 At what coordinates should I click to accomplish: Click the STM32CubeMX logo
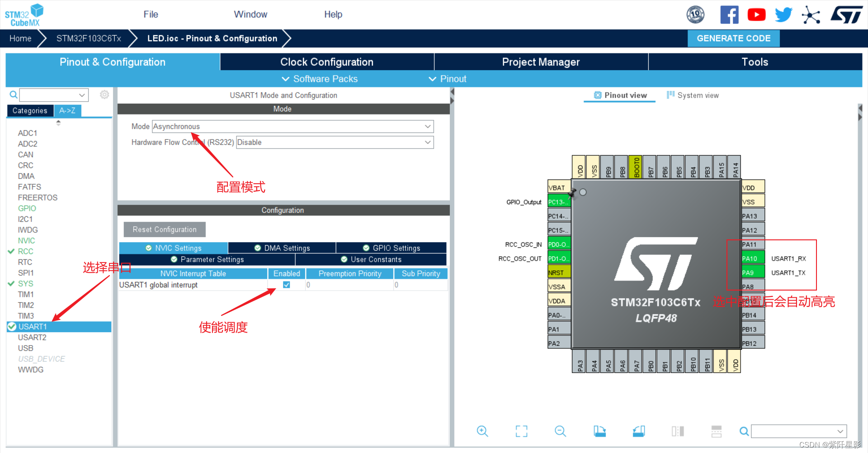pos(24,15)
